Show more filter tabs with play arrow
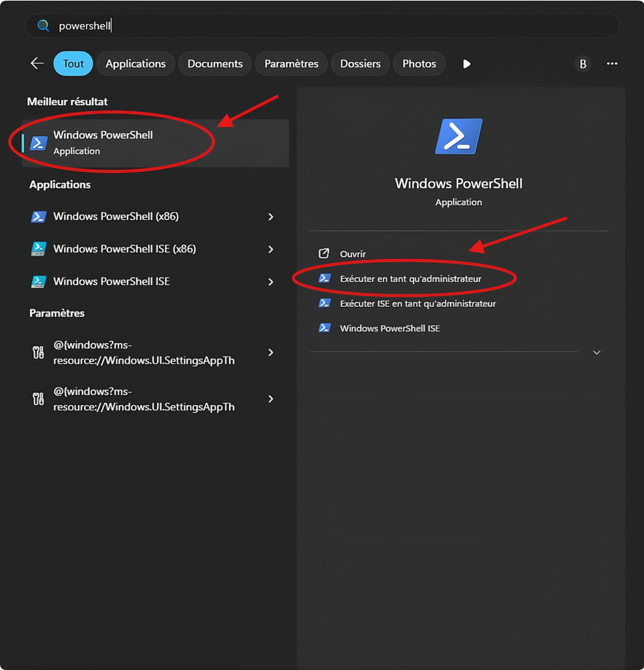Image resolution: width=644 pixels, height=670 pixels. tap(467, 63)
